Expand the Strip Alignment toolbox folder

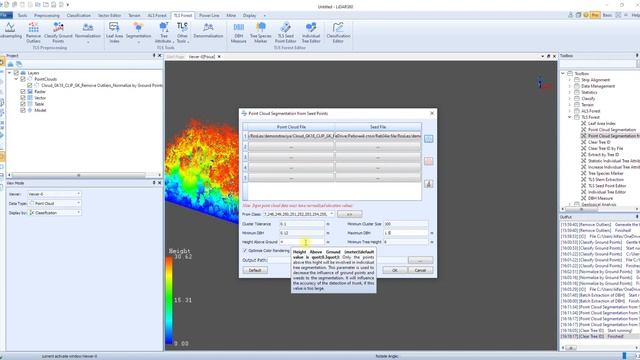(570, 80)
